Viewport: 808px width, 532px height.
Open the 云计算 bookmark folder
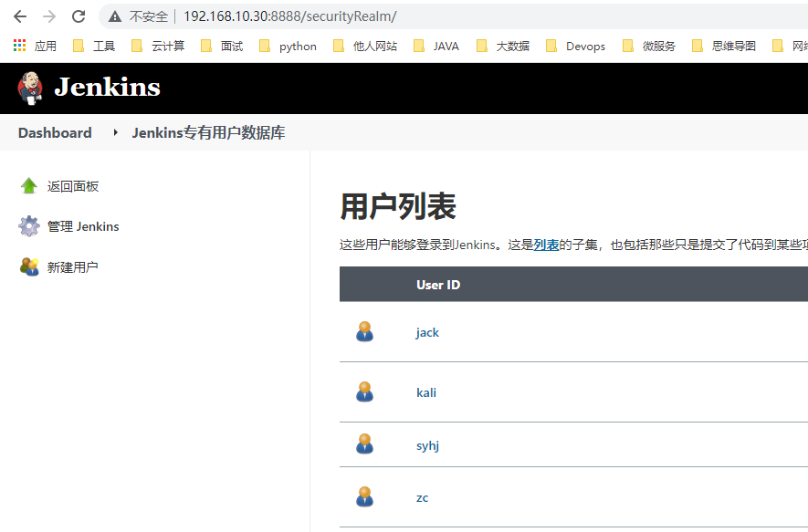pos(158,47)
